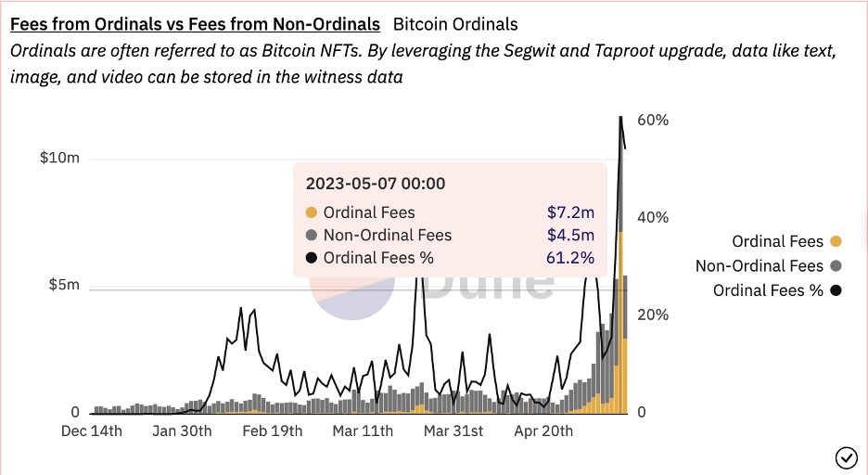Click the tooltip gray Non-Ordinal Fees dot
This screenshot has width=868, height=475.
point(312,236)
